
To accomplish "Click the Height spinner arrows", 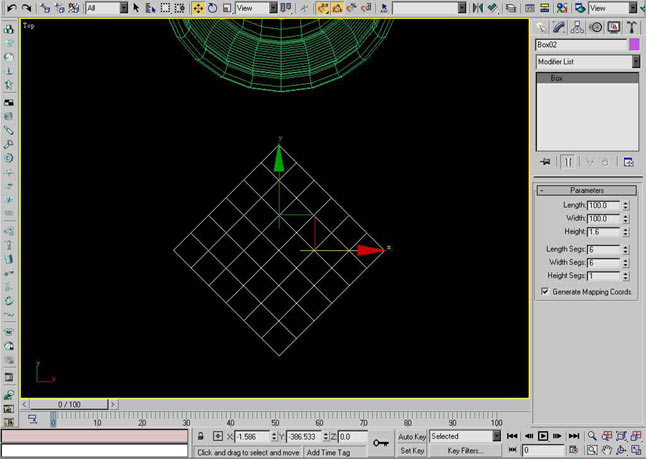I will (x=626, y=232).
